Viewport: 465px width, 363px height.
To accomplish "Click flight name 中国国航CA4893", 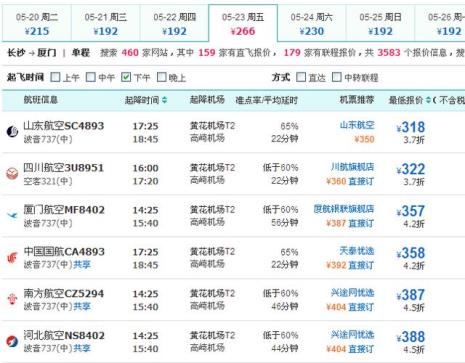I will [64, 252].
